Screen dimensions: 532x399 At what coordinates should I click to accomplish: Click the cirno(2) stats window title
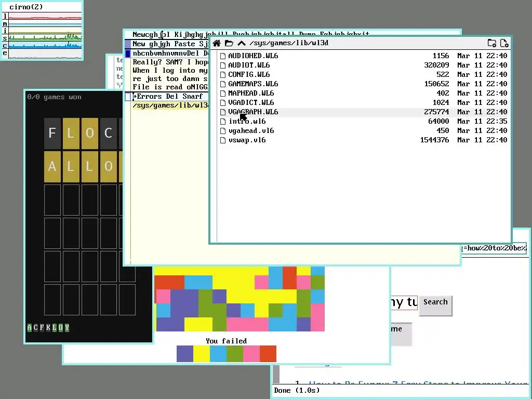tap(26, 7)
